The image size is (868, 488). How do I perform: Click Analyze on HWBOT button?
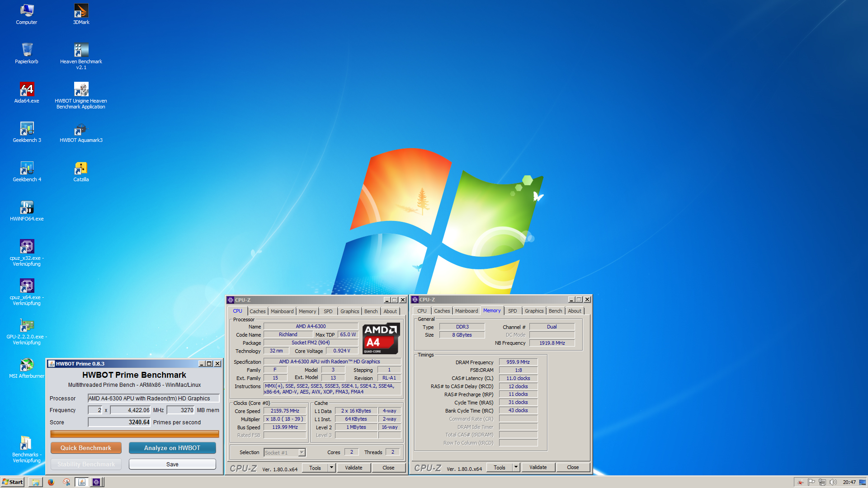point(172,448)
